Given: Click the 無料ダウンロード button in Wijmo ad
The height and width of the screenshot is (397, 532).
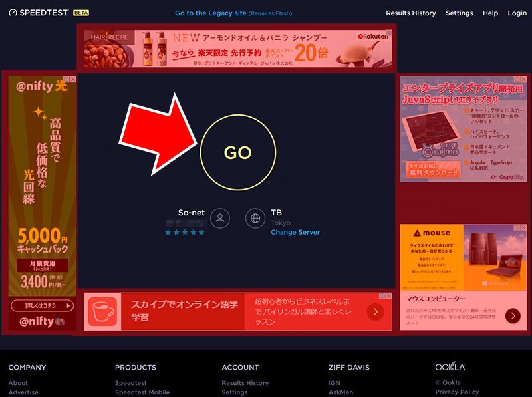Looking at the screenshot, I should coord(432,173).
